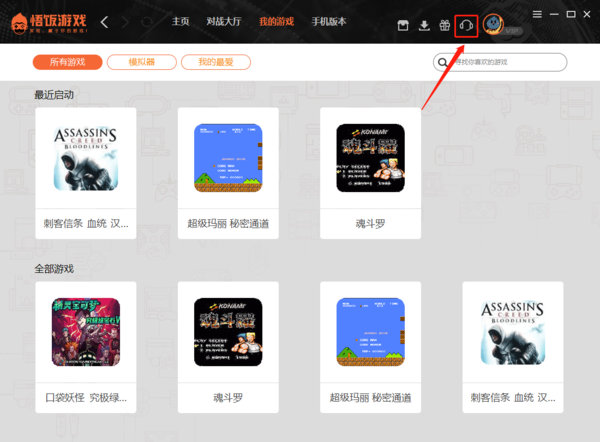This screenshot has width=600, height=442.
Task: Click the VIP badge
Action: [512, 31]
